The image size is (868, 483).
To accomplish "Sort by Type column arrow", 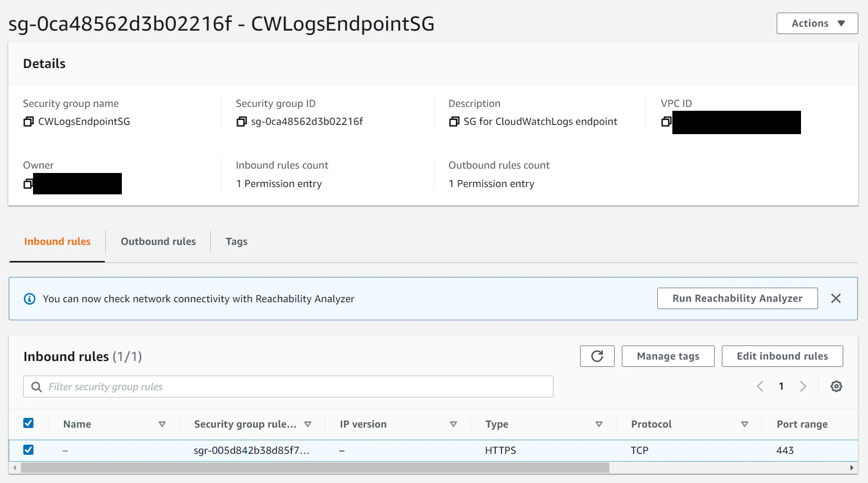I will (x=599, y=424).
